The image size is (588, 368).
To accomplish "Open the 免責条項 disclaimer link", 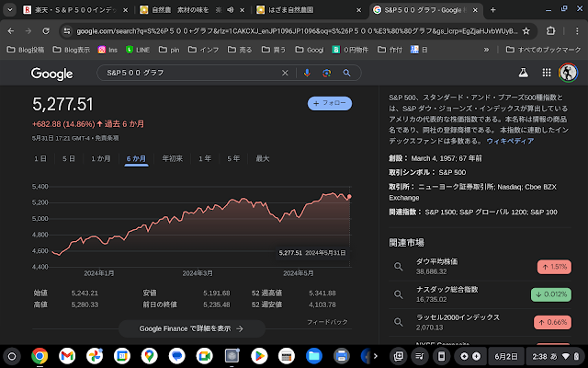I will pyautogui.click(x=107, y=138).
